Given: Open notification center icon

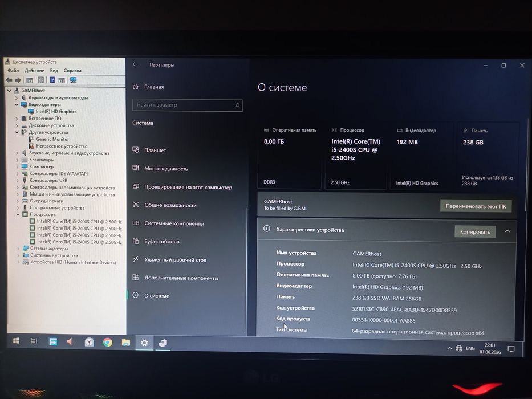Looking at the screenshot, I should click(x=511, y=349).
